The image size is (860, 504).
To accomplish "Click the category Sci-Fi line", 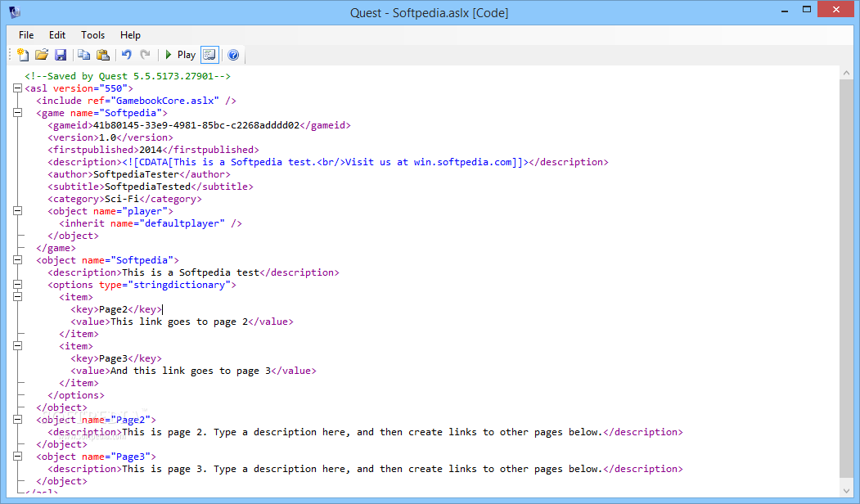I will pyautogui.click(x=124, y=199).
